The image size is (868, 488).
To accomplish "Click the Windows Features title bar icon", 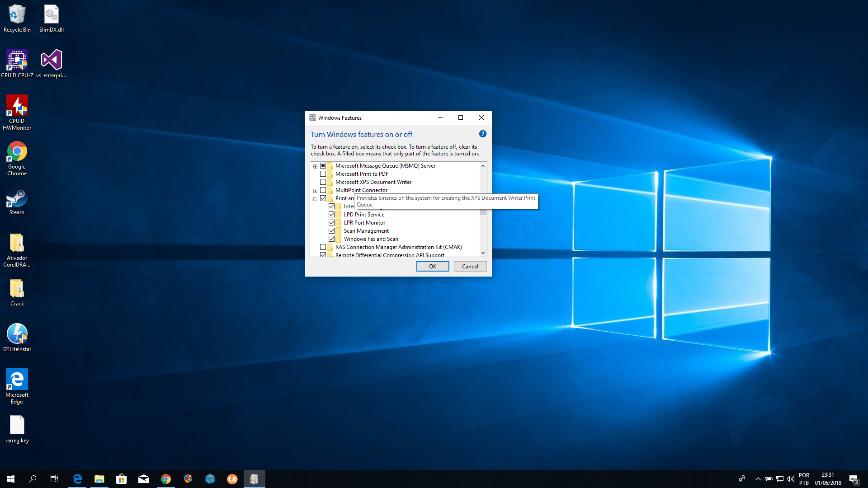I will click(x=312, y=117).
